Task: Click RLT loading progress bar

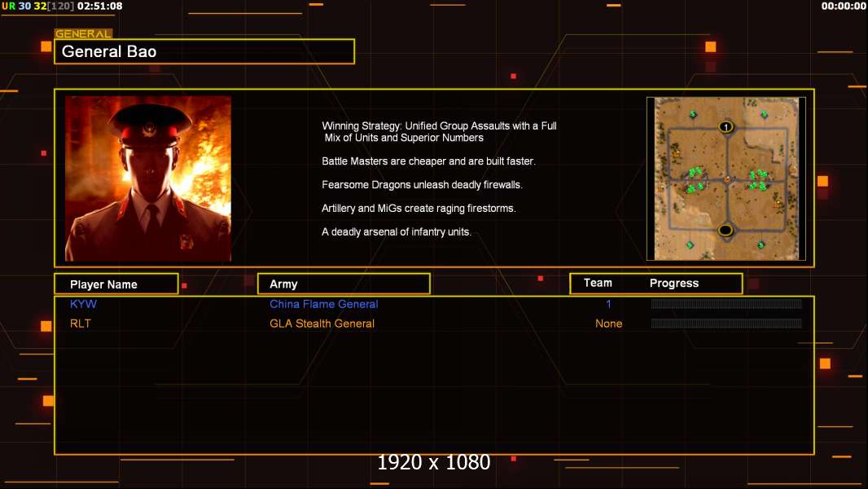Action: tap(726, 324)
